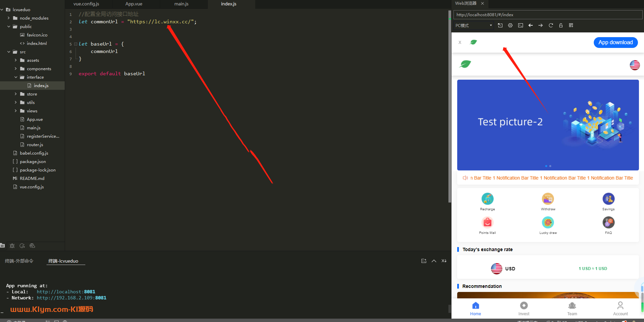Open the Recharge icon

488,199
